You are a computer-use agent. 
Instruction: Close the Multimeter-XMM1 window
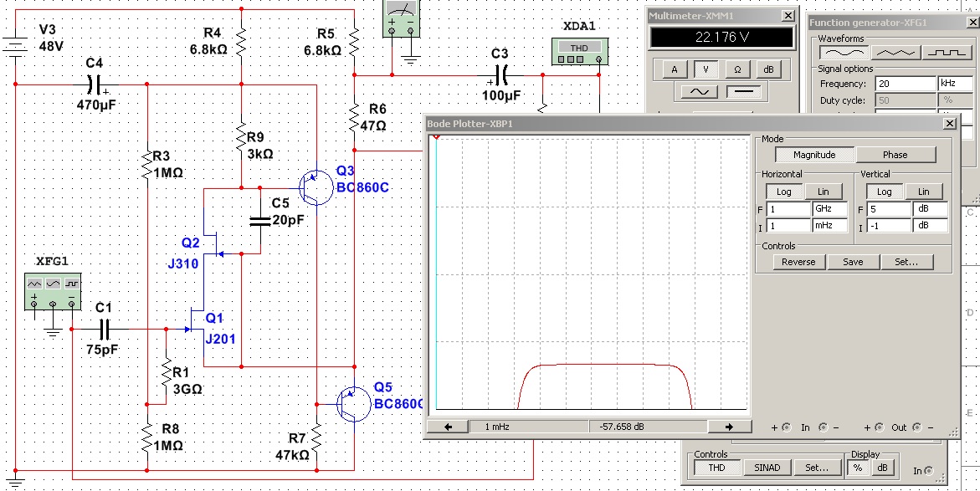coord(788,16)
